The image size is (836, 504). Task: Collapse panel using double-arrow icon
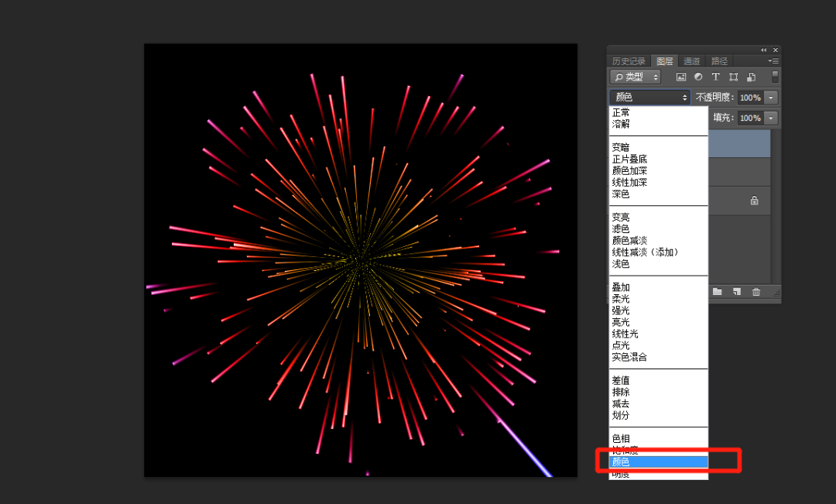763,50
